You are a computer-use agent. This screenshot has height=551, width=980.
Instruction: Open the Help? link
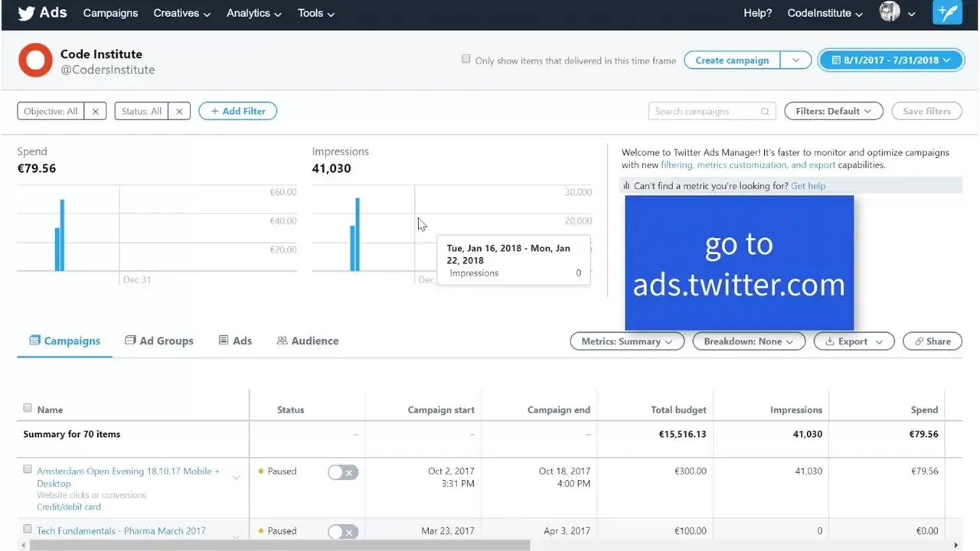coord(758,13)
